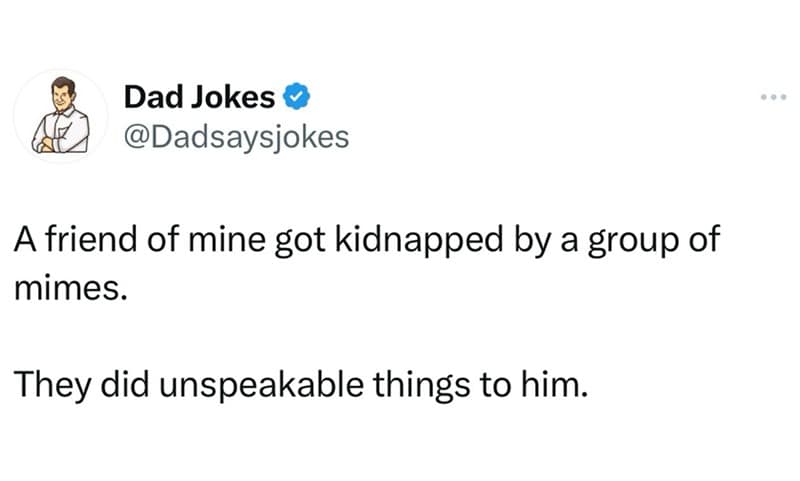Click the leading "A" of the tweet
This screenshot has width=800, height=481.
point(25,239)
